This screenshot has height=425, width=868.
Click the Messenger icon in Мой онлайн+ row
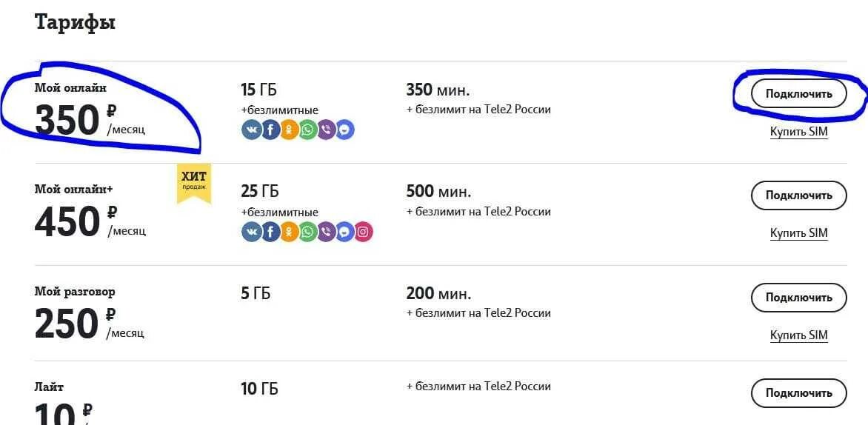coord(345,232)
